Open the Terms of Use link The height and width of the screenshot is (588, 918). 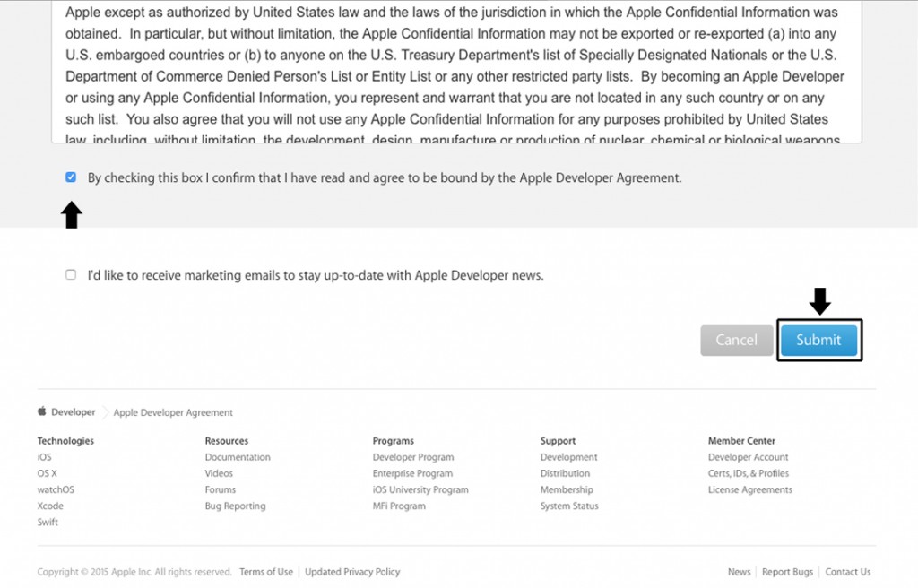point(266,572)
